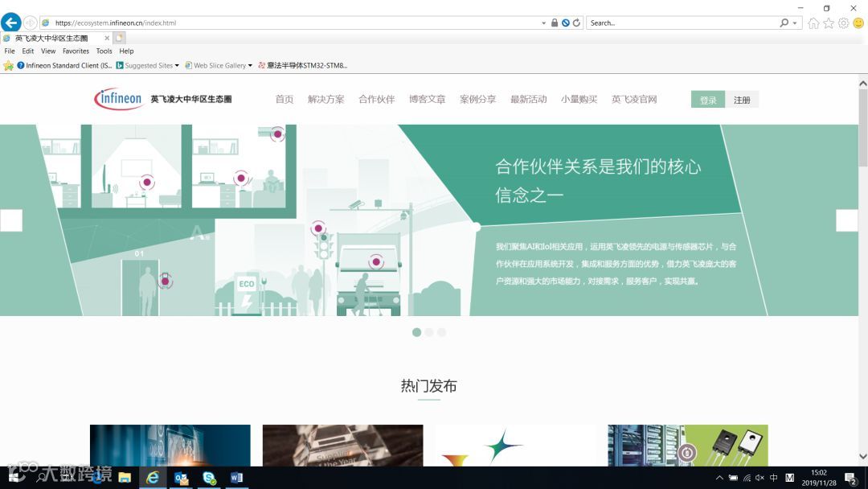Image resolution: width=868 pixels, height=489 pixels.
Task: Open Word from the taskbar
Action: (236, 478)
